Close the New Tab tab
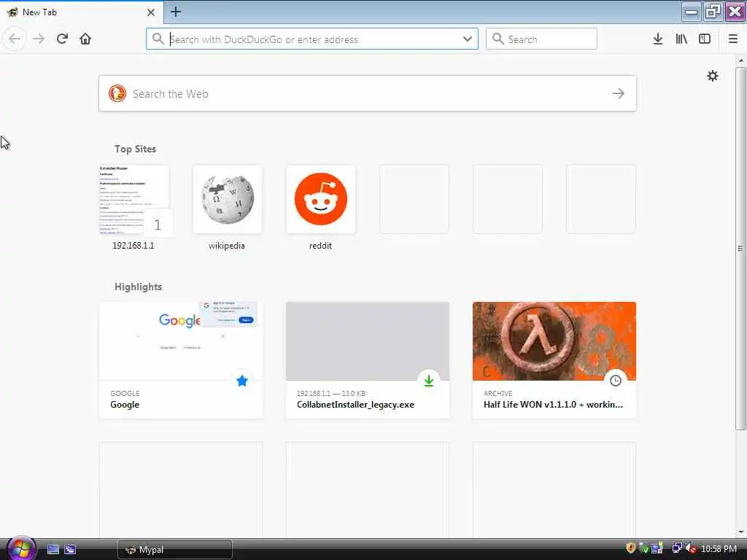Screen dimensions: 747x560 [x=150, y=12]
